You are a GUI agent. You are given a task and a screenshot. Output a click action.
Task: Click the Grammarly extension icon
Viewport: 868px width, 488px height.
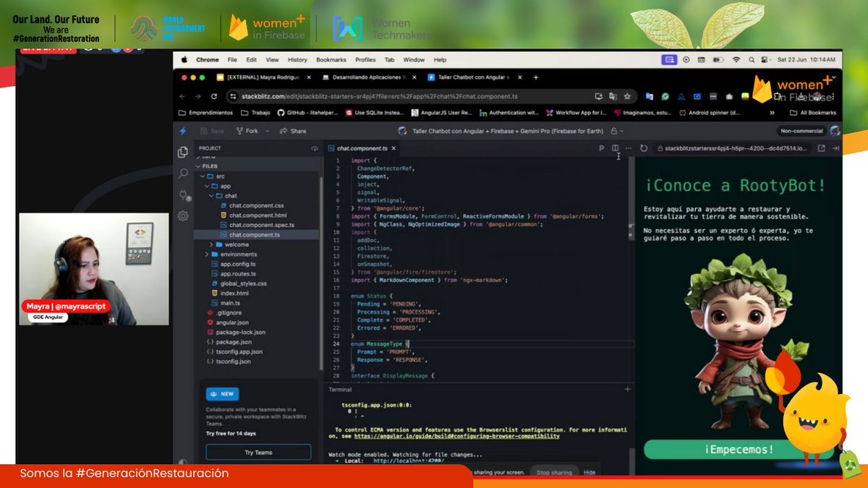click(x=665, y=96)
